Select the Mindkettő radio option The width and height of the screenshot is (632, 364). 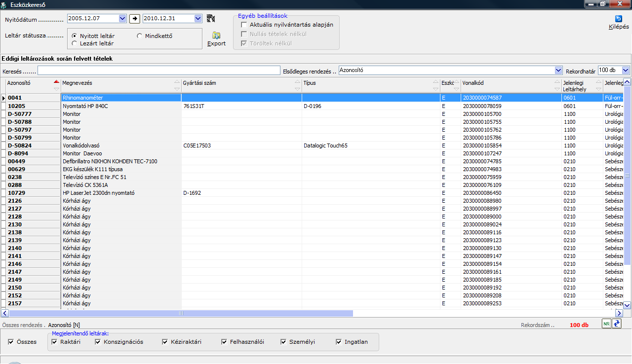[x=140, y=36]
